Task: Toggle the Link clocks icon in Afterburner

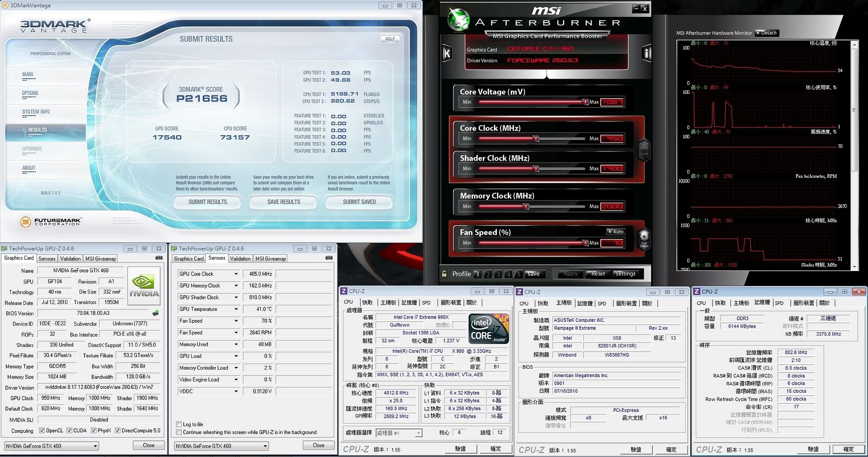Action: [644, 150]
